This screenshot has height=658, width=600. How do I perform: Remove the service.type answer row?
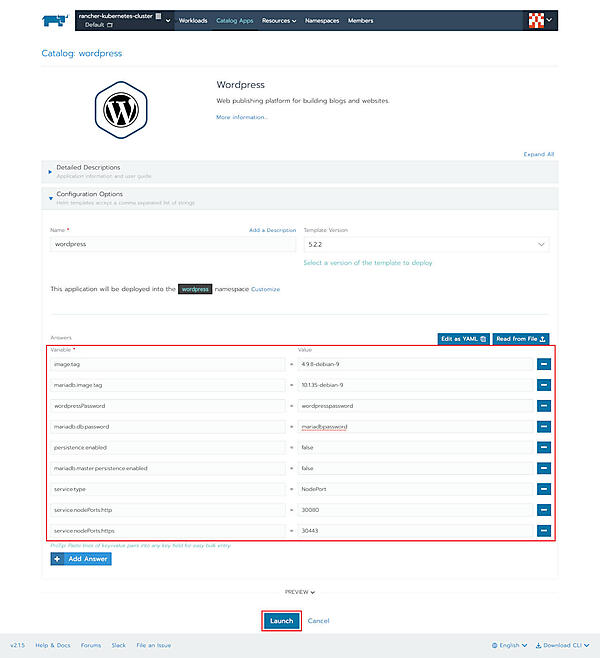(x=544, y=489)
